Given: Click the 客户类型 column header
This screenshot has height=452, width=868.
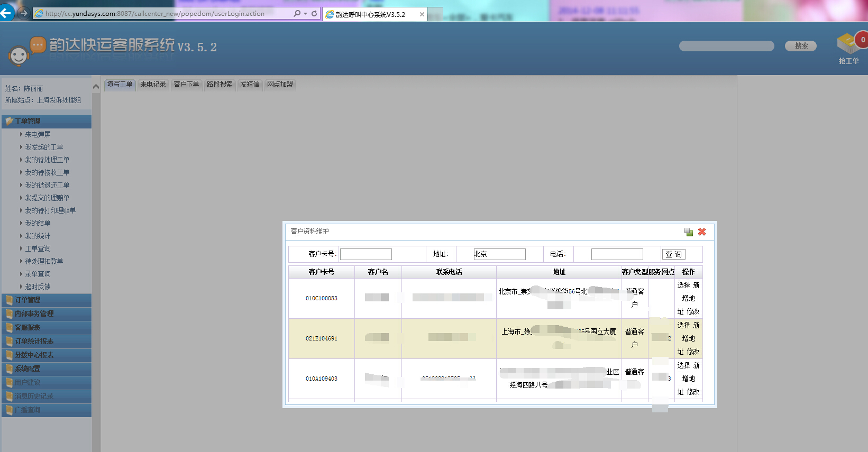Looking at the screenshot, I should pos(635,272).
